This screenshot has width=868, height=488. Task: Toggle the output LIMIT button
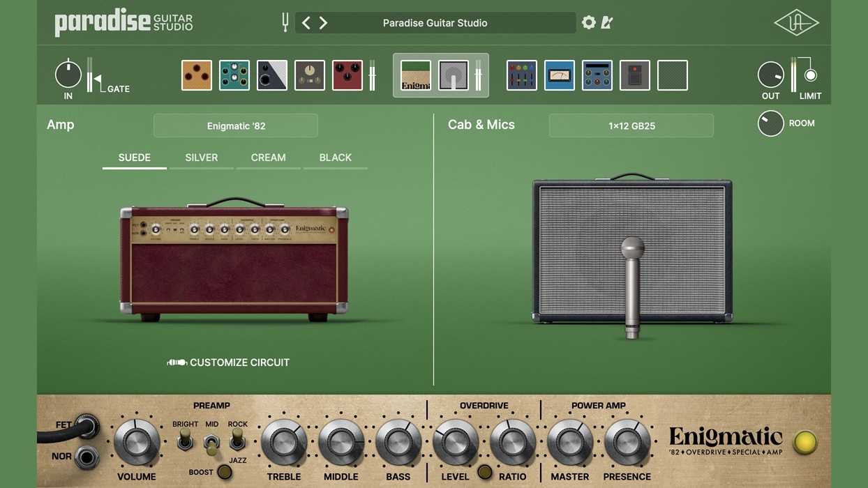tap(810, 75)
